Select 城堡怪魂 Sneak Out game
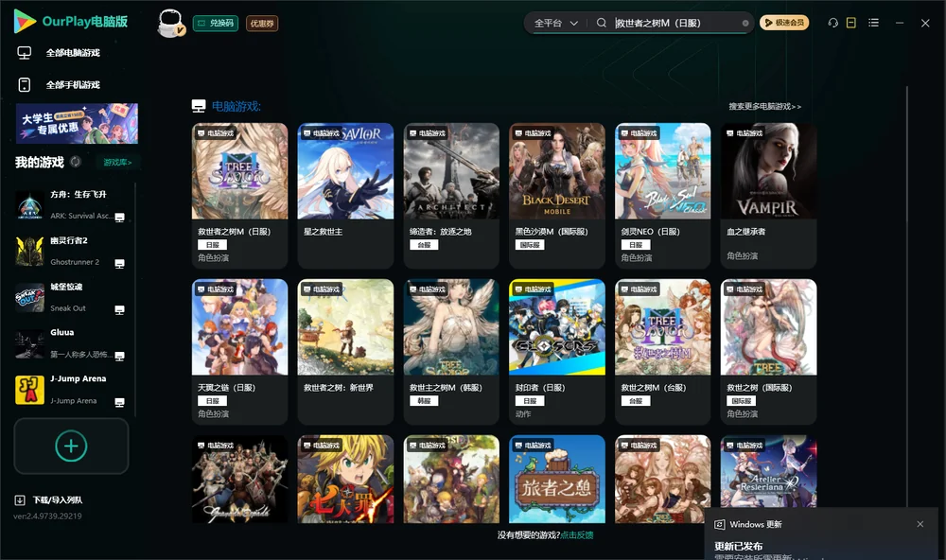Viewport: 946px width, 560px height. pos(70,297)
